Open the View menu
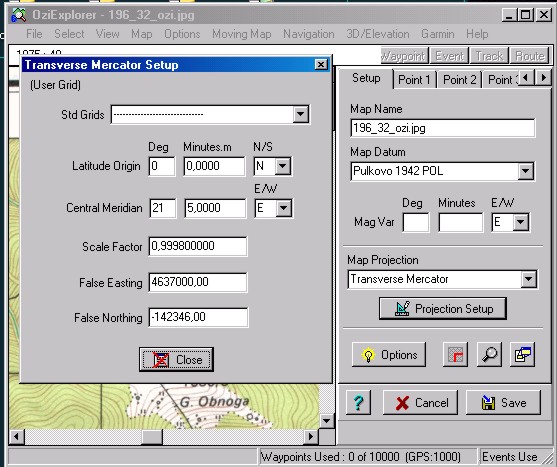The width and height of the screenshot is (557, 467). [107, 34]
